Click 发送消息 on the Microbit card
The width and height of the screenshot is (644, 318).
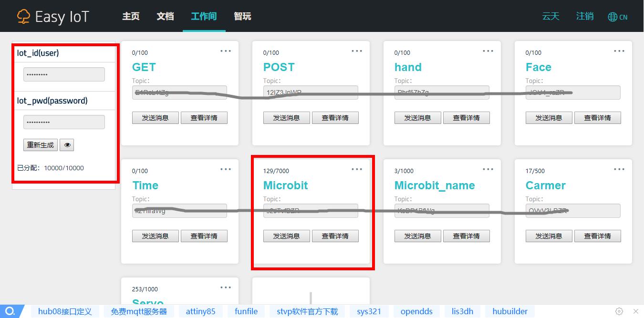click(287, 236)
